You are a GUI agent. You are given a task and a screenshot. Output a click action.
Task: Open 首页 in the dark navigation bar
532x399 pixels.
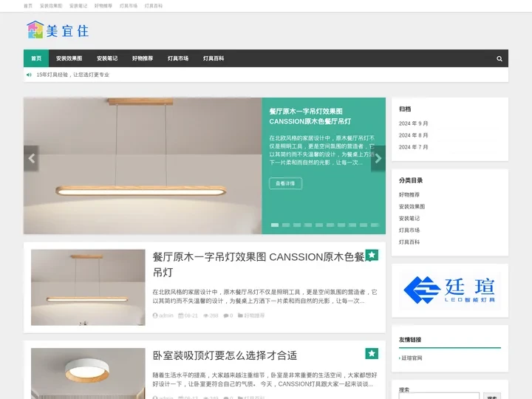tap(36, 58)
